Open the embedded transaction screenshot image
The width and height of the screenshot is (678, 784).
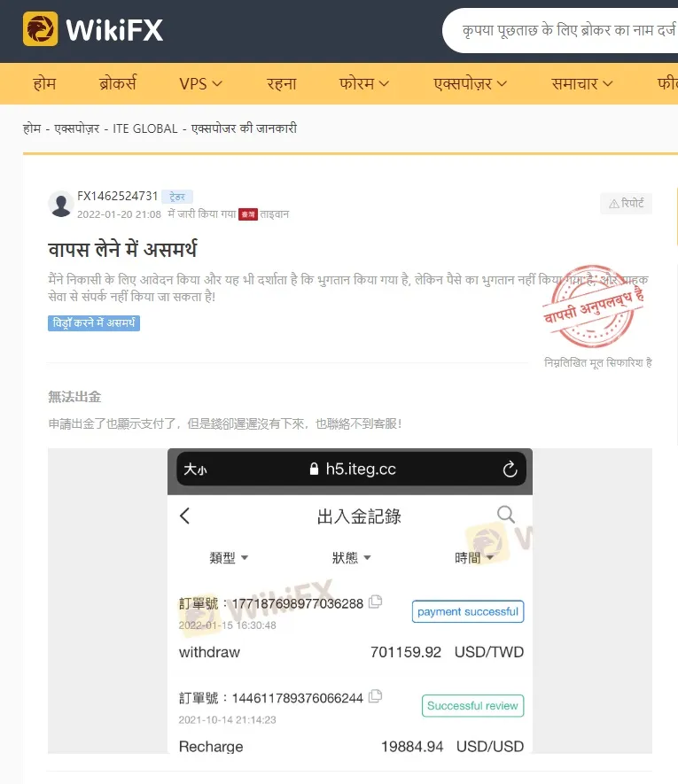point(350,601)
